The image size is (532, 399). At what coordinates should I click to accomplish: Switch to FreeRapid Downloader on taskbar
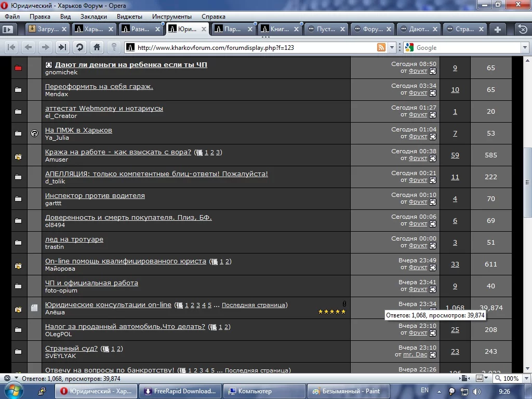point(180,391)
